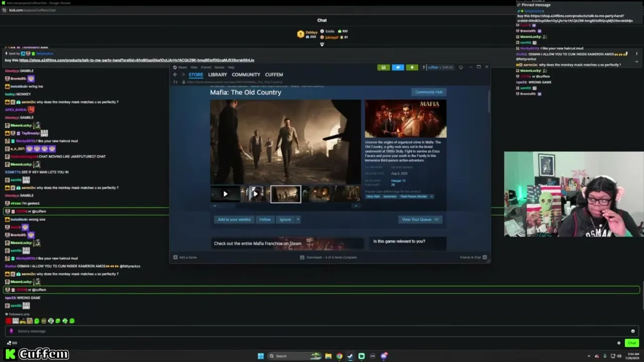
Task: Open the CUFFEM profile tab
Action: 274,75
